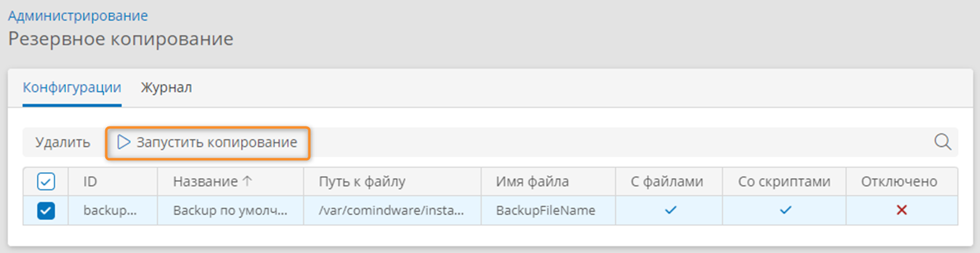Select the BackupFileName cell
The height and width of the screenshot is (253, 980).
(x=546, y=211)
